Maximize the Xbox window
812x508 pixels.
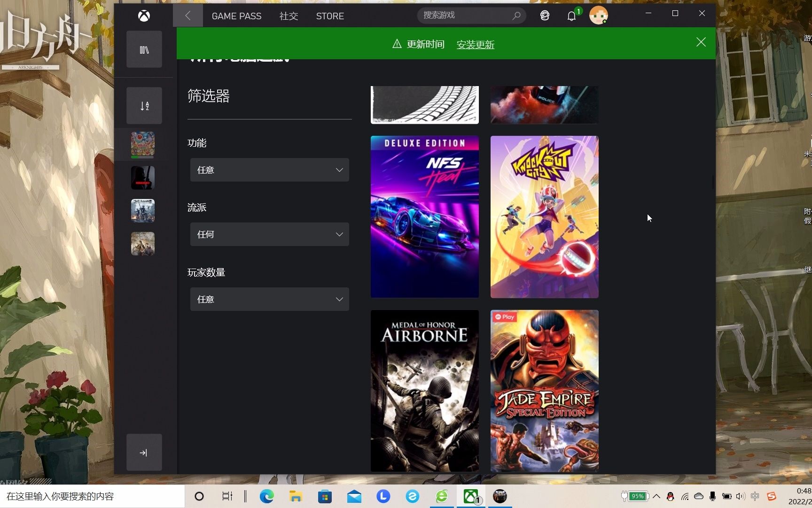click(x=675, y=14)
